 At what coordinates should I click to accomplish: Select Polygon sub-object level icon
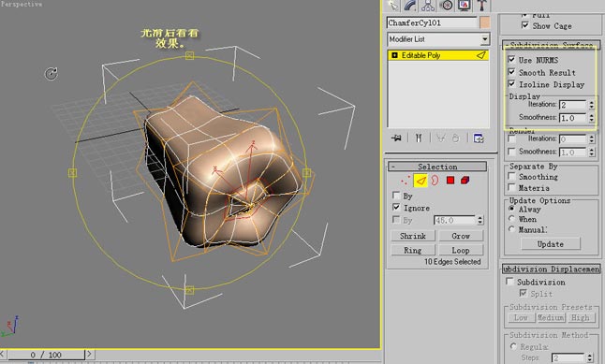[450, 180]
